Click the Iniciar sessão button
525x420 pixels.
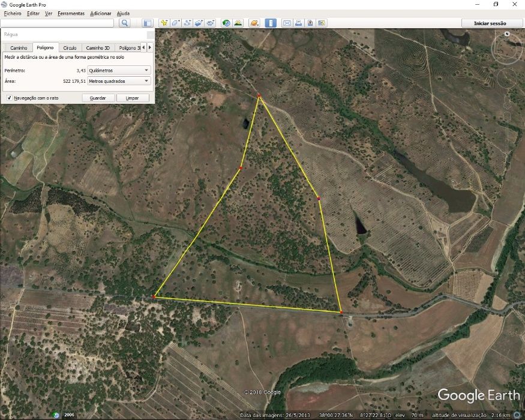[490, 23]
